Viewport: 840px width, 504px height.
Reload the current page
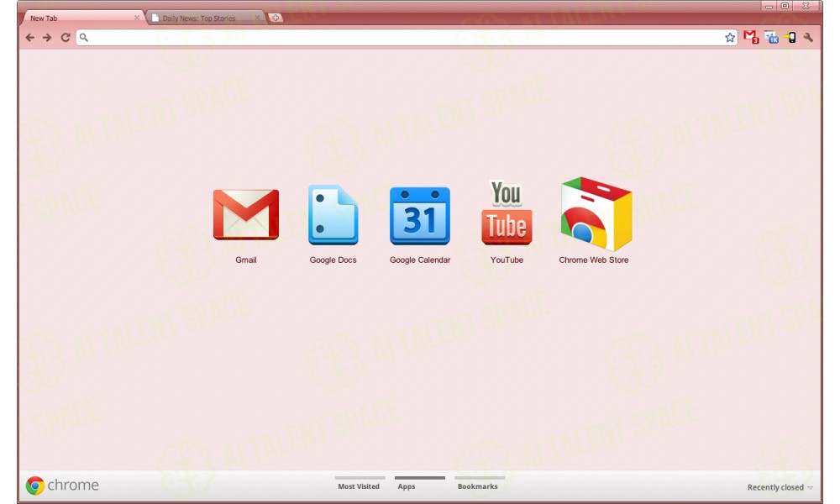[x=66, y=38]
